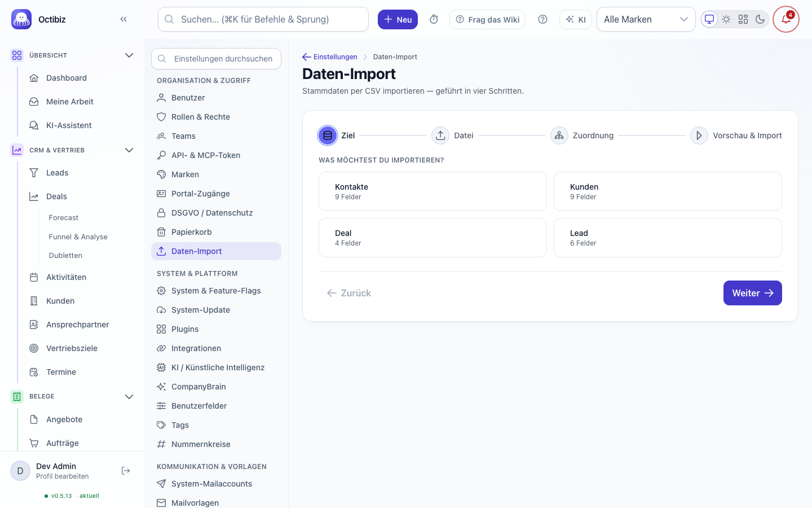Open the KI assistant button
812x508 pixels.
(x=576, y=19)
